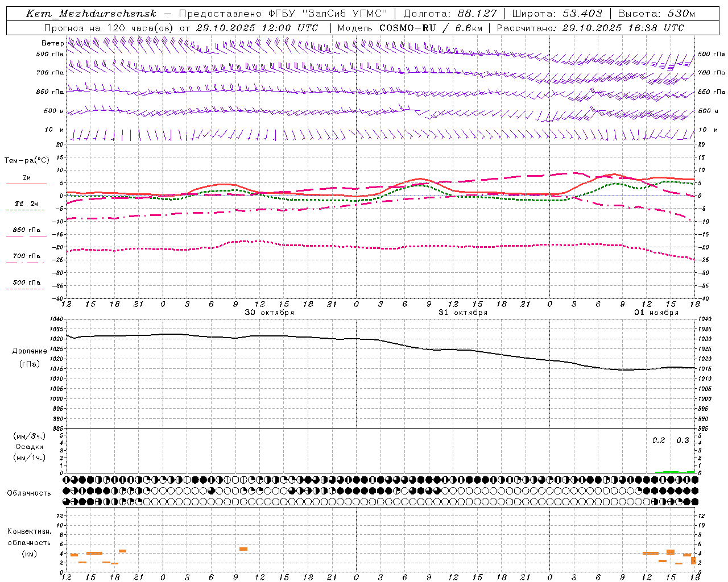
Task: Click the '(мм/1ч.)' precipitation unit label
Action: [x=30, y=458]
